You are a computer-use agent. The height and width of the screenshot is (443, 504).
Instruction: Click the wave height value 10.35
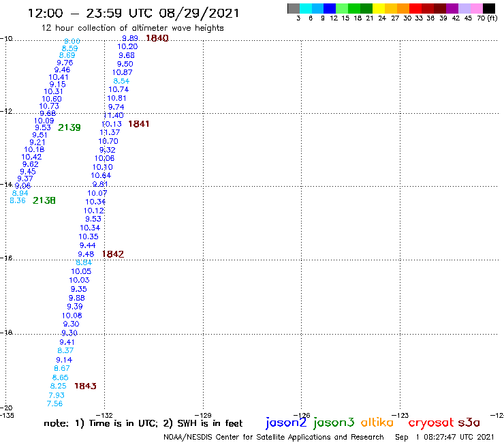[89, 236]
